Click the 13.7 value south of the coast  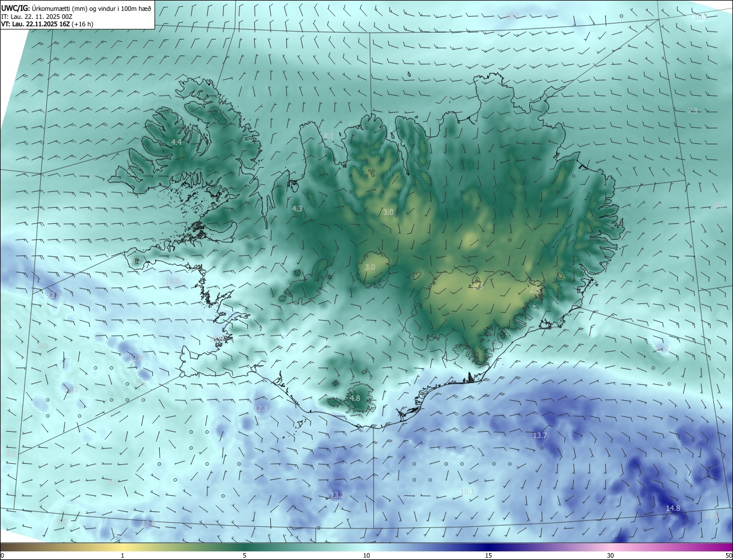click(540, 436)
